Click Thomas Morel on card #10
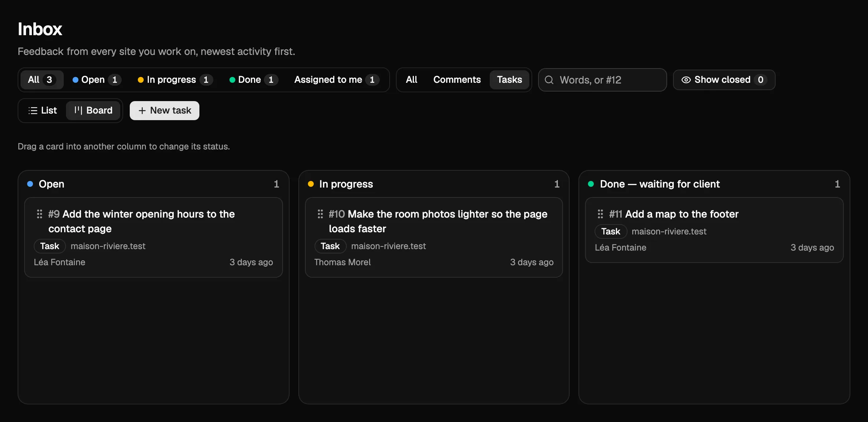 coord(342,262)
